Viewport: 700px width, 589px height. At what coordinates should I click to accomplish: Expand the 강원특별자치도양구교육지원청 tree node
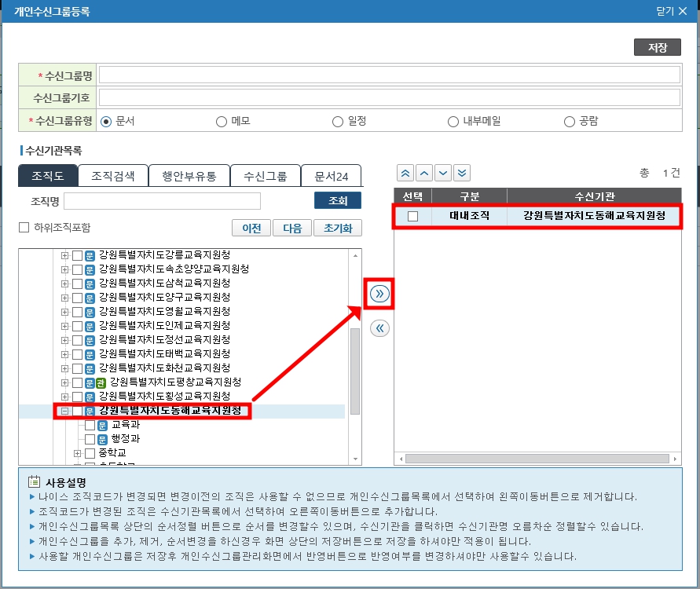click(x=64, y=298)
